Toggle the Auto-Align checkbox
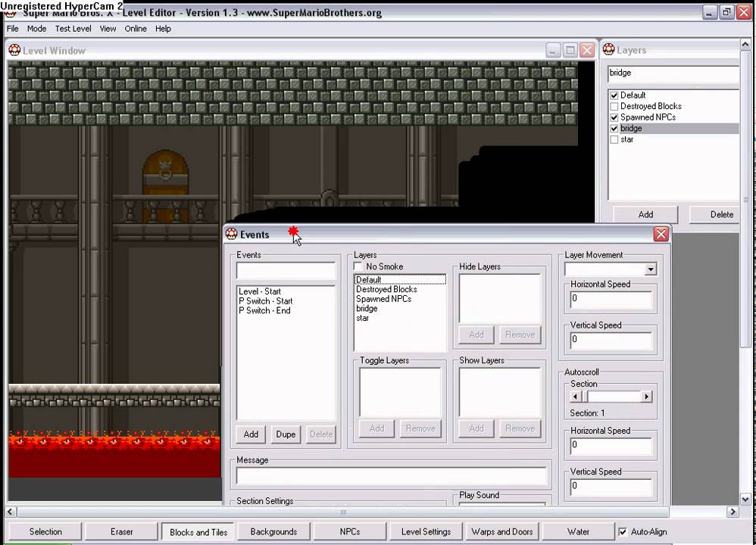Screen dimensions: 756x545 pos(623,531)
